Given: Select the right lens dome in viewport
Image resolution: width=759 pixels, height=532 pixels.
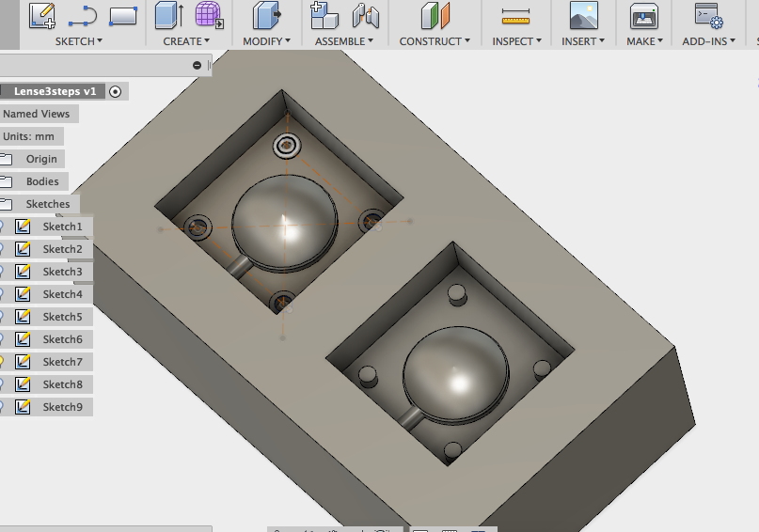Looking at the screenshot, I should tap(455, 374).
